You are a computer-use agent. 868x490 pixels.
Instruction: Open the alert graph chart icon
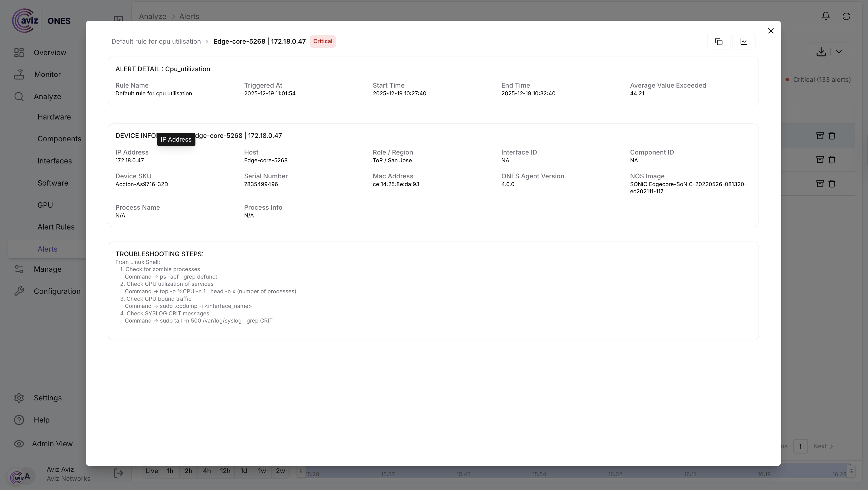click(743, 41)
